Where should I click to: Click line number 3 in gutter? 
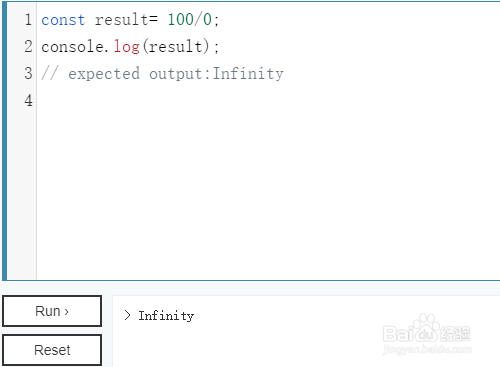[28, 73]
